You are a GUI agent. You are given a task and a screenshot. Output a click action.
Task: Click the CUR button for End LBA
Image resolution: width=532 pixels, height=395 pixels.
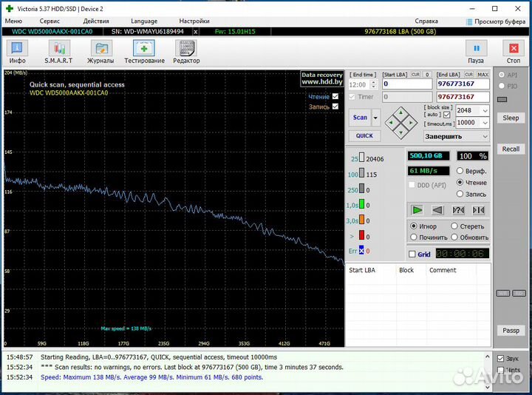[468, 75]
